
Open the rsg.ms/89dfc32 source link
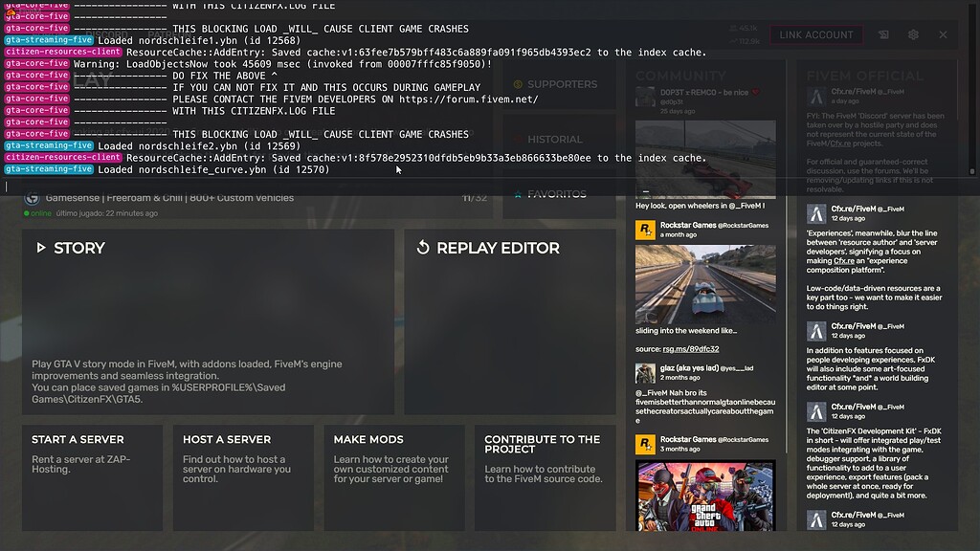(691, 349)
